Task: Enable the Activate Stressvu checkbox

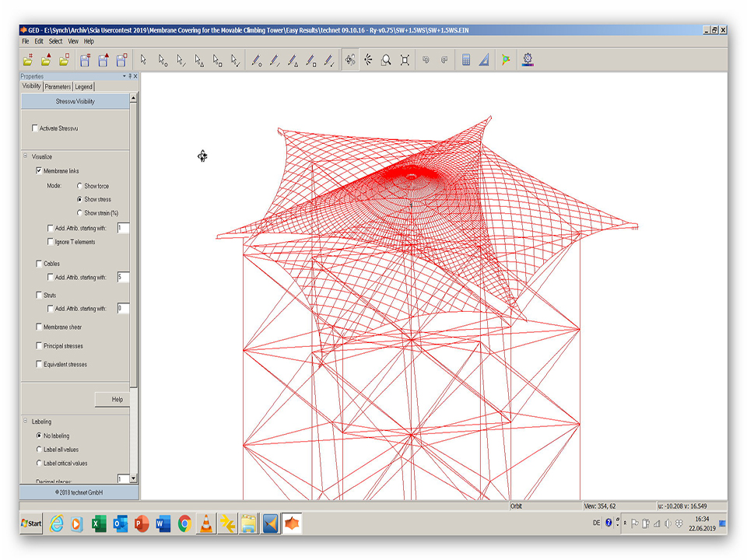Action: click(35, 128)
